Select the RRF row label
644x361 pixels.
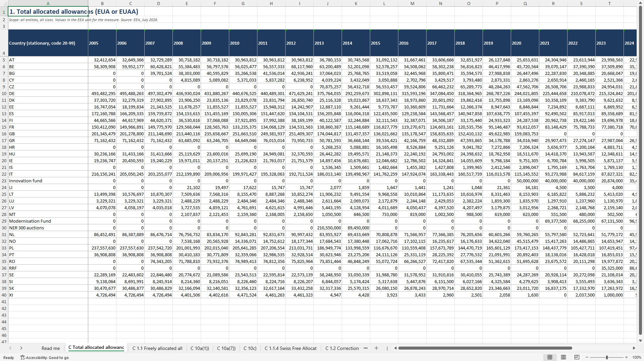[48, 268]
